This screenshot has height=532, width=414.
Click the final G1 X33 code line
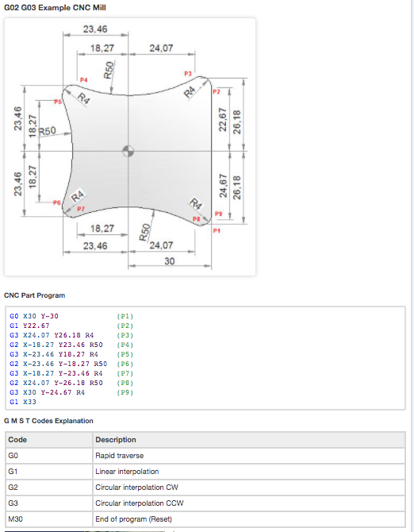[23, 402]
